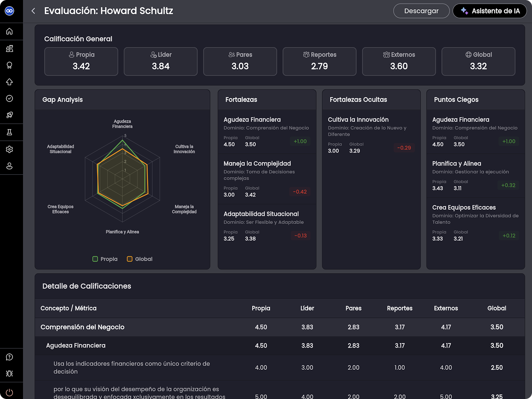Screen dimensions: 532x399
Task: Click the Externos column header
Action: pyautogui.click(x=446, y=308)
